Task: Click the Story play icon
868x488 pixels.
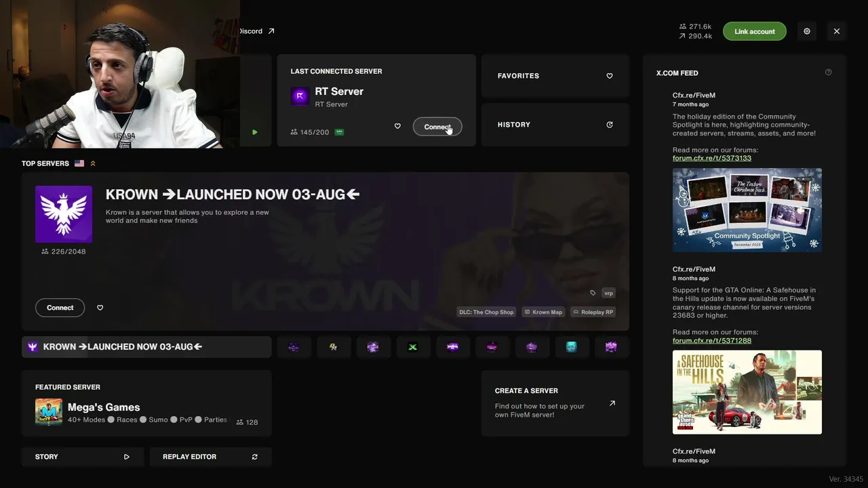Action: (x=127, y=457)
